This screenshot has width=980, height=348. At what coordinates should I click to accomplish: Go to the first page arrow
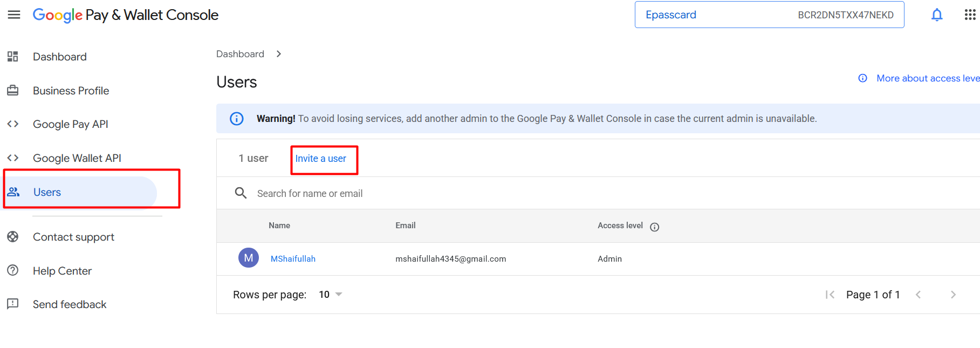pyautogui.click(x=830, y=295)
